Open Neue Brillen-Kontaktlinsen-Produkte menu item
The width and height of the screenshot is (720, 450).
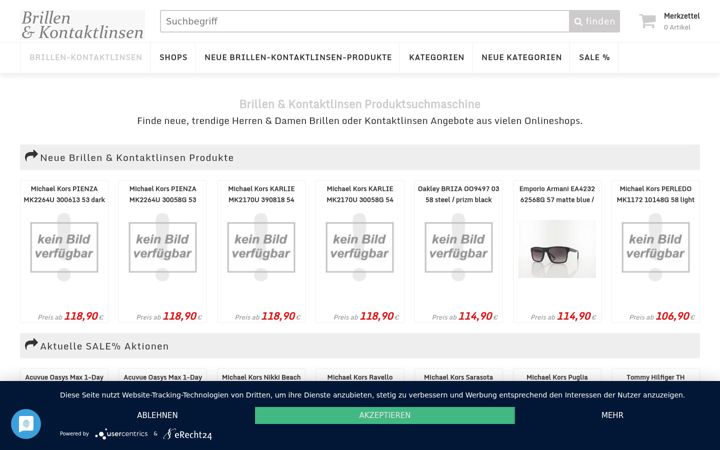coord(298,57)
